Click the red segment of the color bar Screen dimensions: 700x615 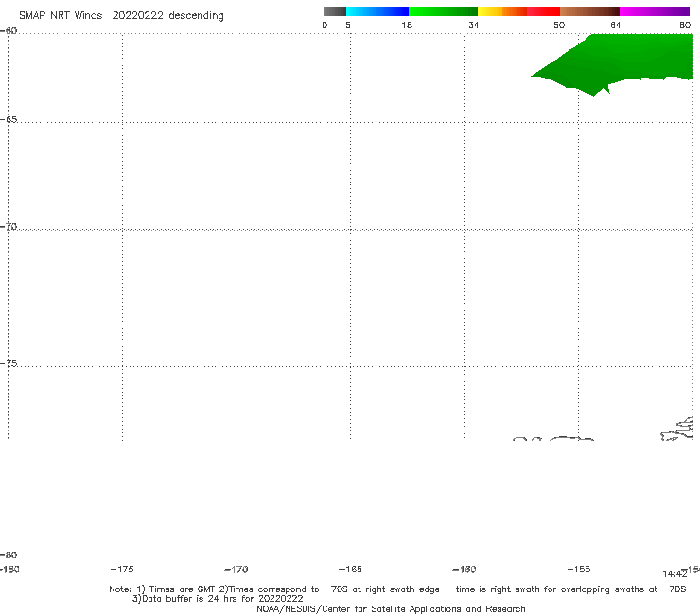[543, 11]
